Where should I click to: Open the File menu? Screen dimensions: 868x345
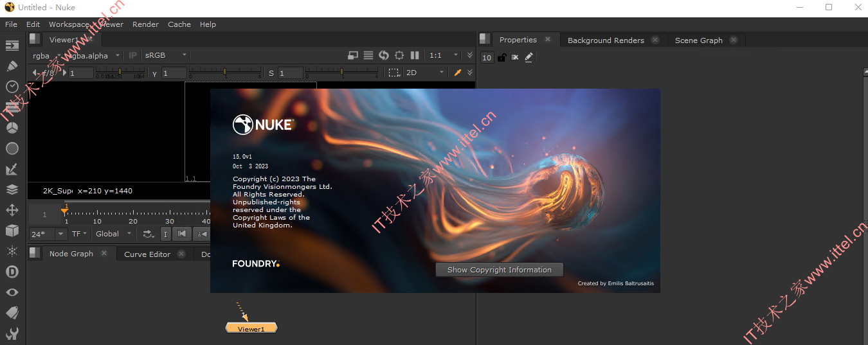pos(11,24)
